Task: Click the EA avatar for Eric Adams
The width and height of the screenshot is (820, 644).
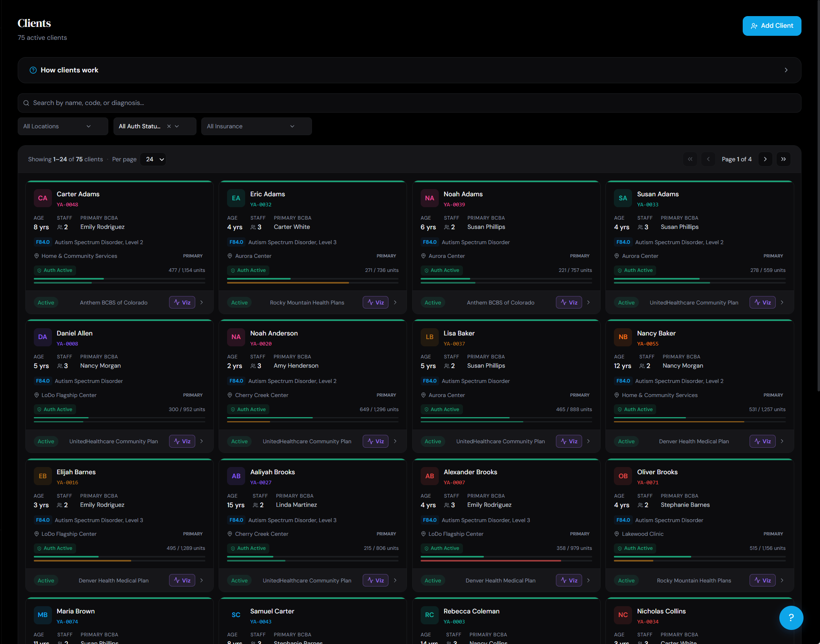Action: 236,198
